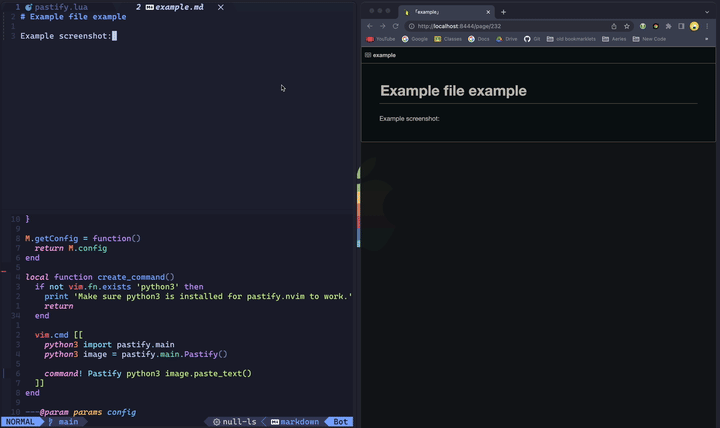Open the YouTube bookmark
Image resolution: width=720 pixels, height=428 pixels.
point(381,39)
